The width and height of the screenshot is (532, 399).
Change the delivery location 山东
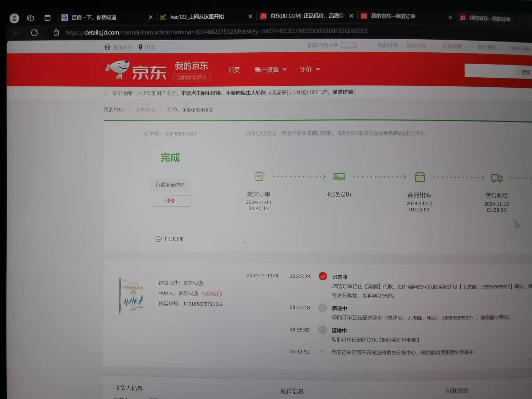(147, 47)
